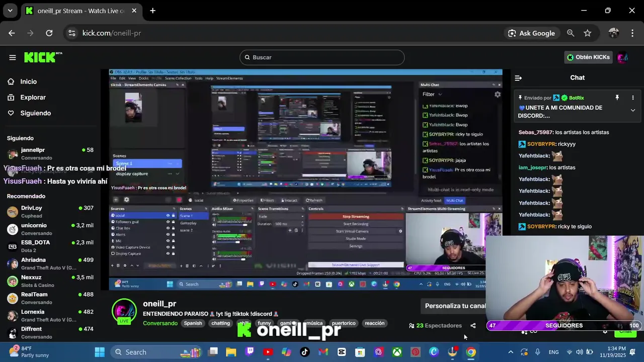Click the chatting tag

[x=220, y=323]
